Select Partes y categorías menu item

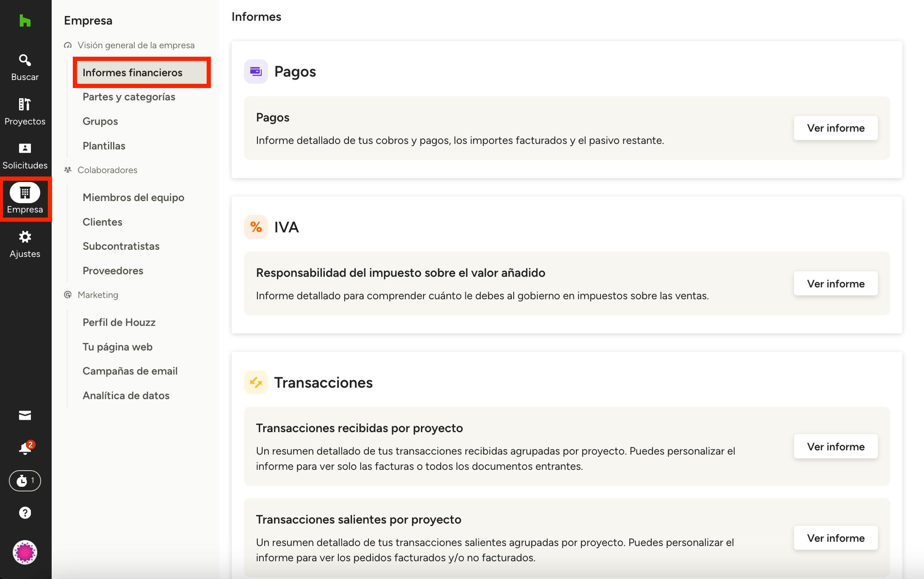pyautogui.click(x=129, y=97)
